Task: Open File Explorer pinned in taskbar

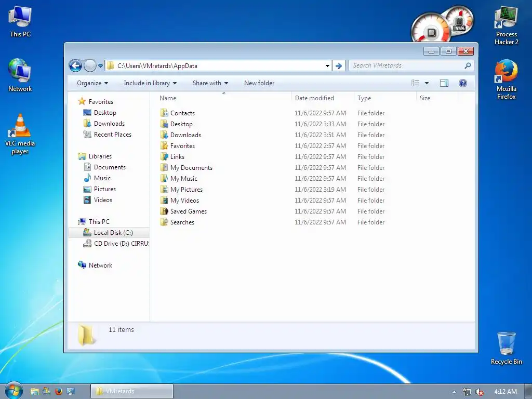Action: [x=34, y=391]
